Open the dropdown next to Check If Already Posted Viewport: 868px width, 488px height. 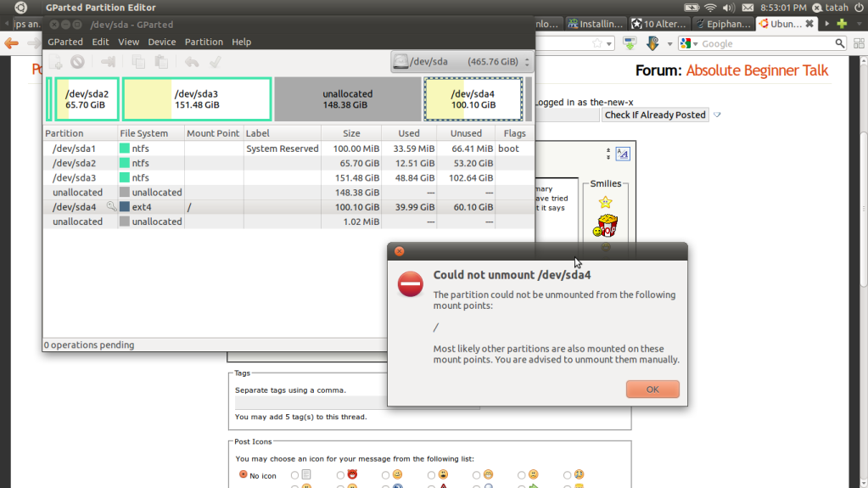pyautogui.click(x=717, y=115)
